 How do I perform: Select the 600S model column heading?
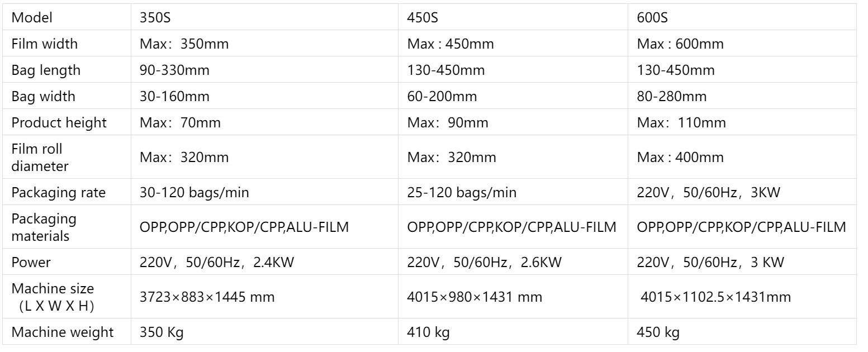click(x=652, y=18)
